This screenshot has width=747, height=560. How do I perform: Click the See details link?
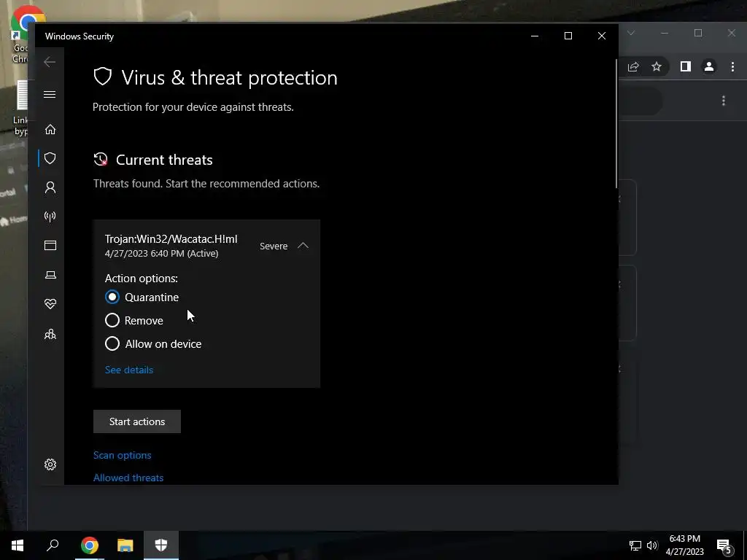tap(129, 370)
